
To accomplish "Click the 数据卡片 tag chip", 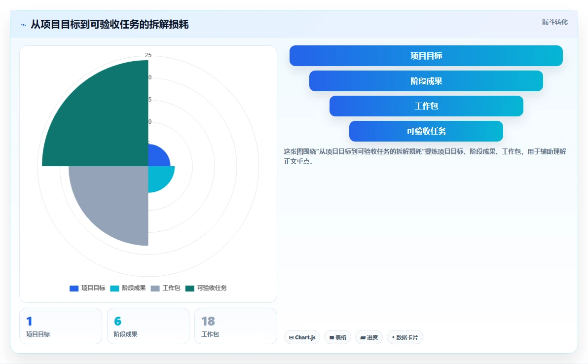I will tap(404, 337).
